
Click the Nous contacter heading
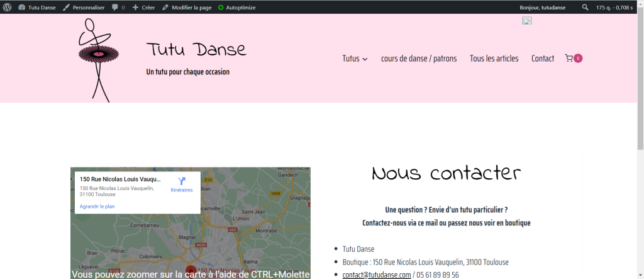point(447,173)
